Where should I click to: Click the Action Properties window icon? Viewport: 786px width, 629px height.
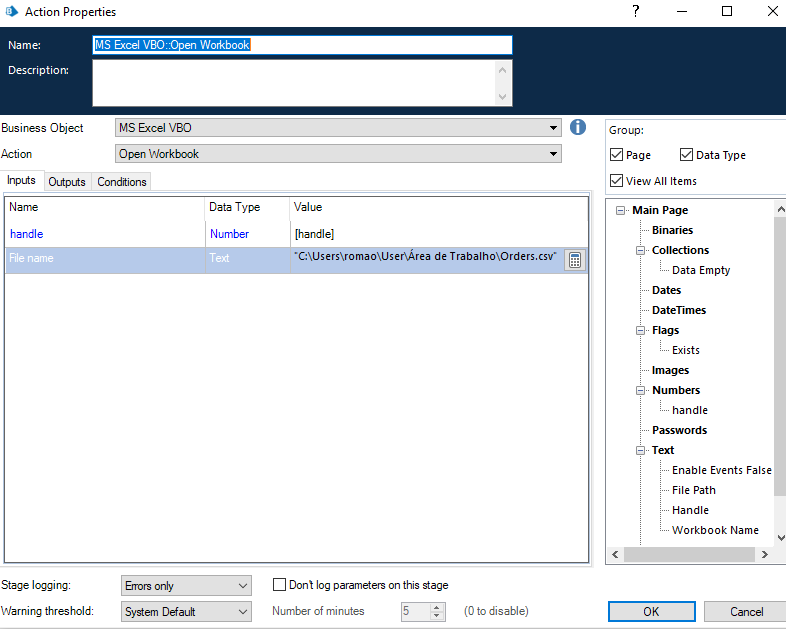point(11,12)
